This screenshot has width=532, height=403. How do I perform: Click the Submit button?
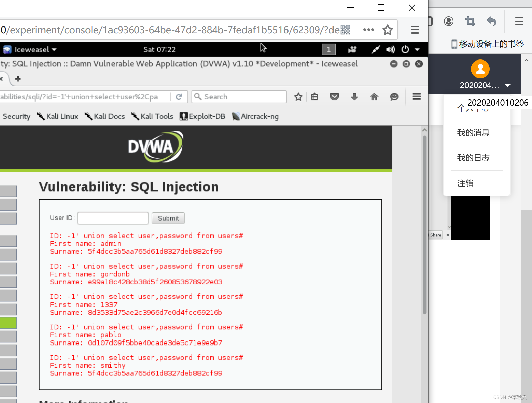168,218
